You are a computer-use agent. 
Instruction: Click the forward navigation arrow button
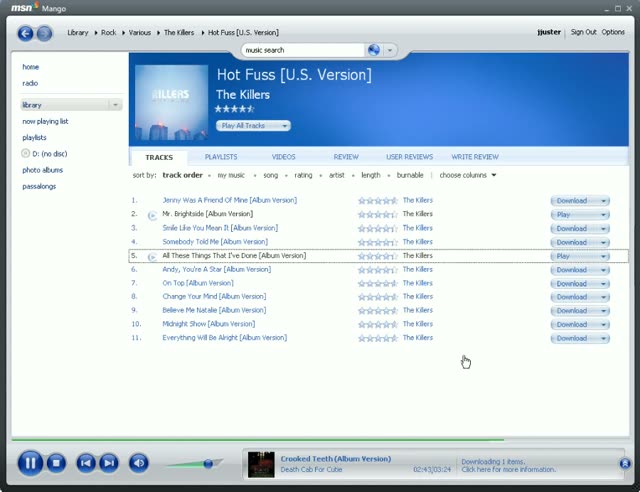pyautogui.click(x=44, y=33)
